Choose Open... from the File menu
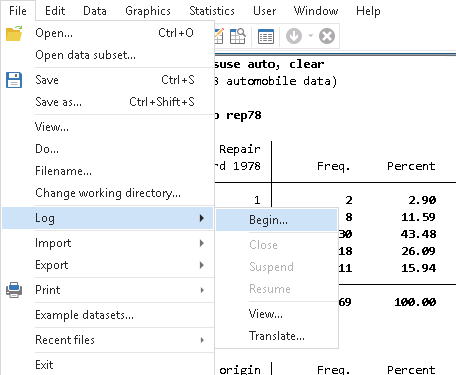456x375 pixels. (x=108, y=33)
